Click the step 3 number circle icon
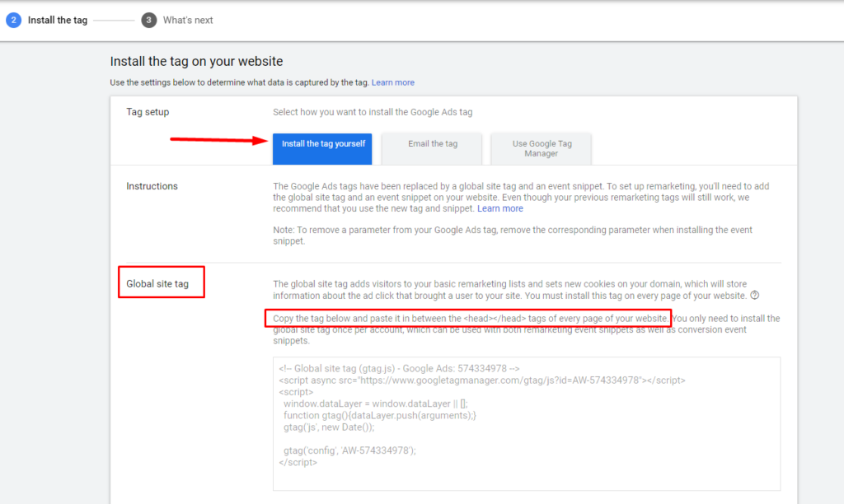844x504 pixels. (x=149, y=20)
